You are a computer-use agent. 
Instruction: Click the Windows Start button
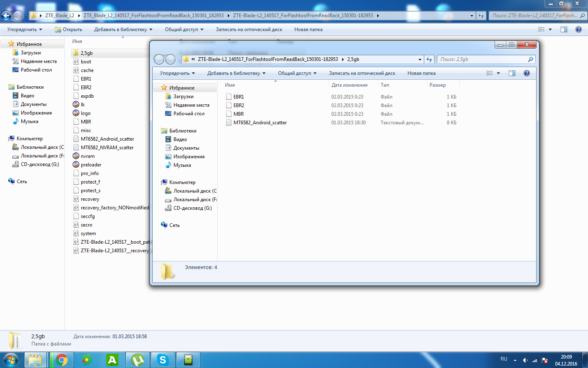(x=11, y=360)
